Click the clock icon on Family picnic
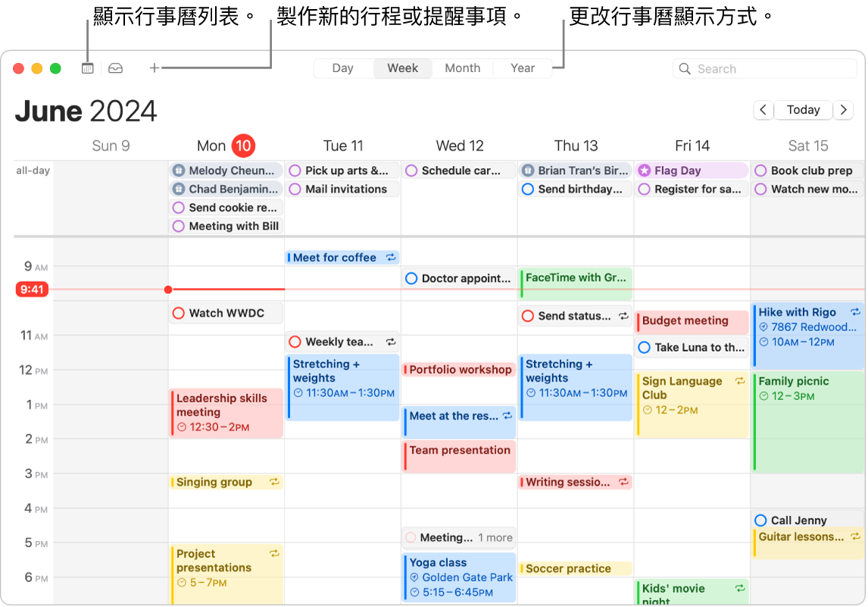The height and width of the screenshot is (607, 868). coord(763,395)
